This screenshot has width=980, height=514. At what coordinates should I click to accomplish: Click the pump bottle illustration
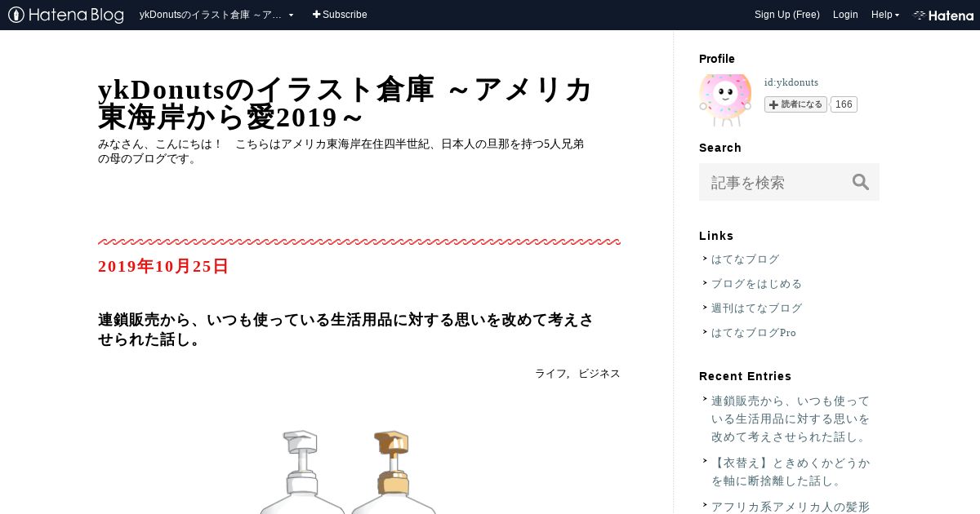coord(348,472)
